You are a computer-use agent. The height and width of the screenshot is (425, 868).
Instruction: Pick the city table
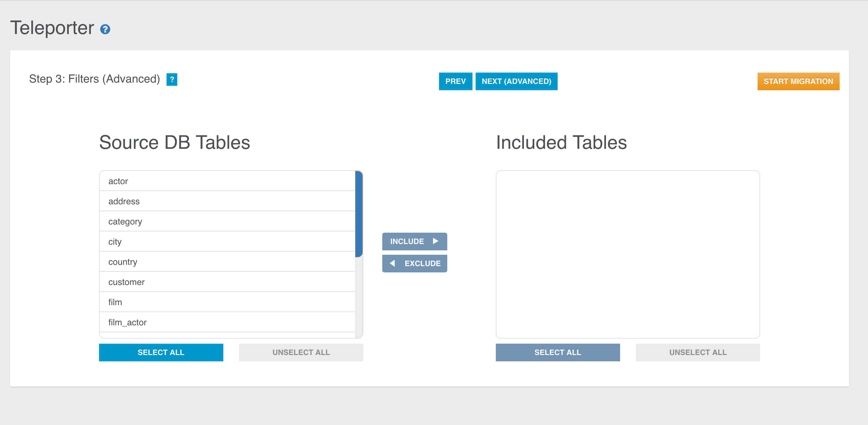[227, 242]
